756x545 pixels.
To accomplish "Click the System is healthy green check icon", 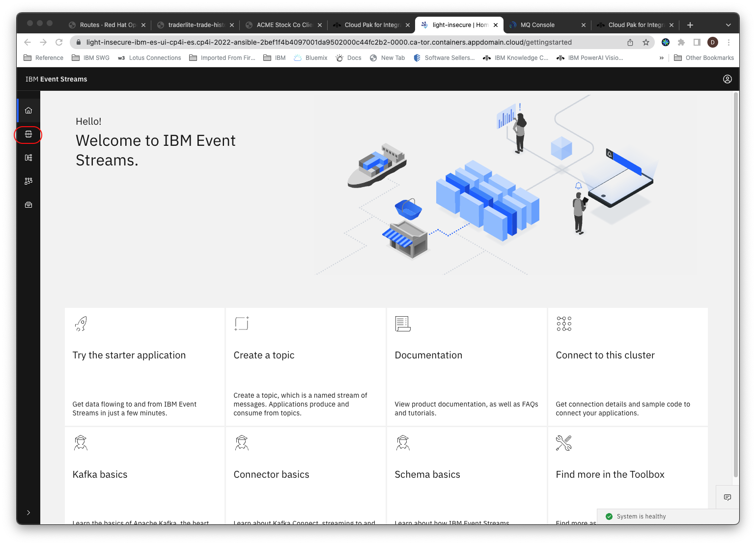I will [x=609, y=517].
